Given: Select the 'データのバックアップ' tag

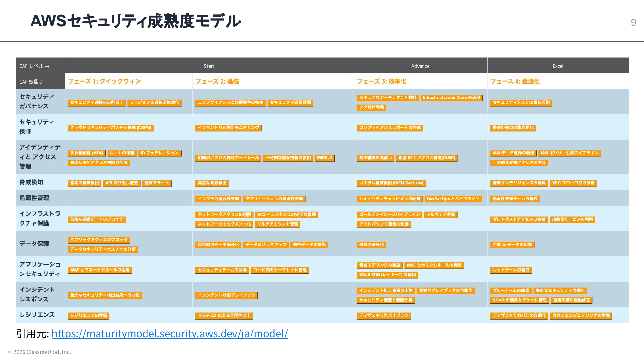Looking at the screenshot, I should pyautogui.click(x=266, y=245).
